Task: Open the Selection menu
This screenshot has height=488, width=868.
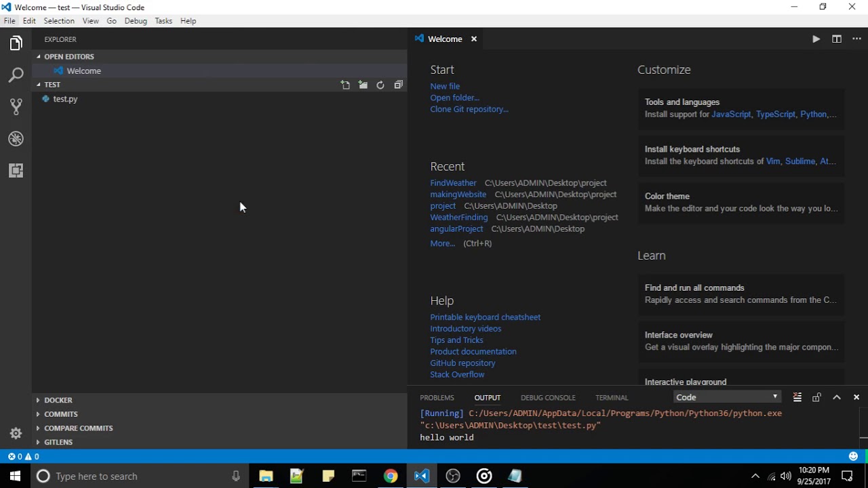Action: [59, 21]
